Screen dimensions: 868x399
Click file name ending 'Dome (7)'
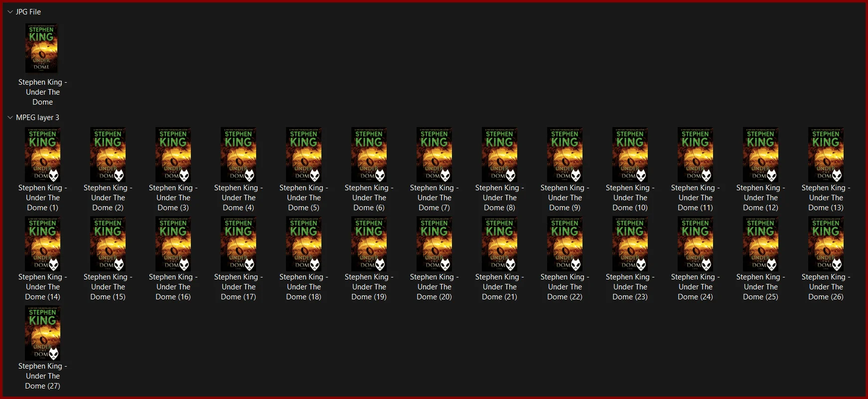(434, 198)
